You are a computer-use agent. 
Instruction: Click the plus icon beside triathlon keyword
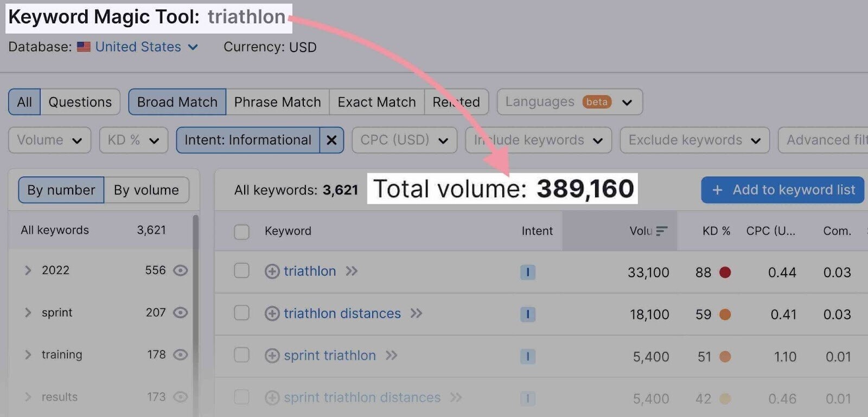(x=272, y=271)
